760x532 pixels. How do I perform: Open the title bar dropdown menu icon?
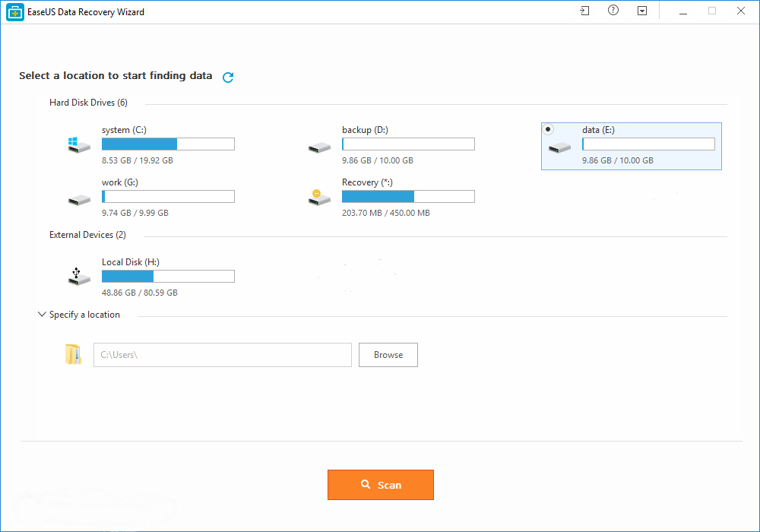pos(642,11)
